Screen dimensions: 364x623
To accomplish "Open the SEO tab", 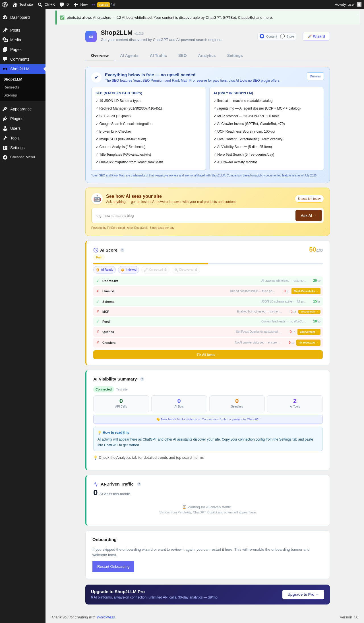I will [x=183, y=55].
